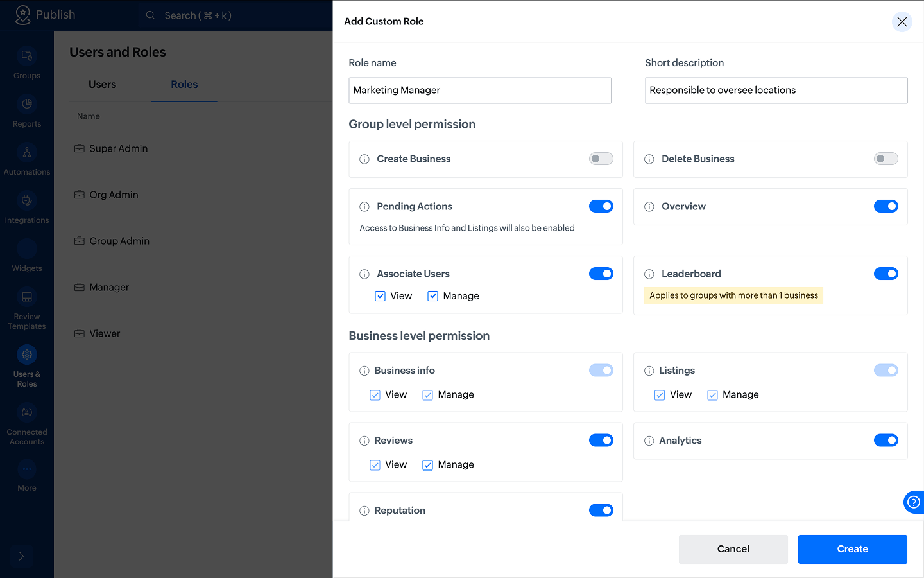The image size is (924, 578).
Task: Edit the Role name field
Action: point(480,91)
